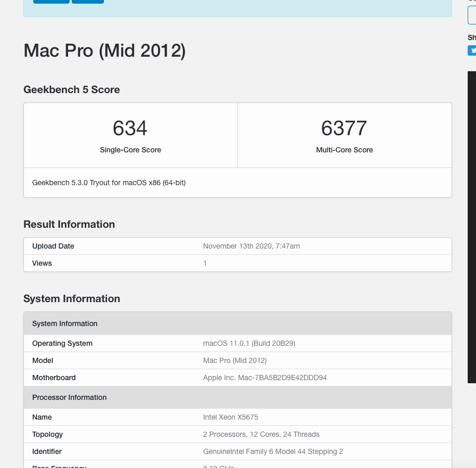
Task: Select 'macOS 11.0.1 (Build 20B29)' value
Action: 249,343
